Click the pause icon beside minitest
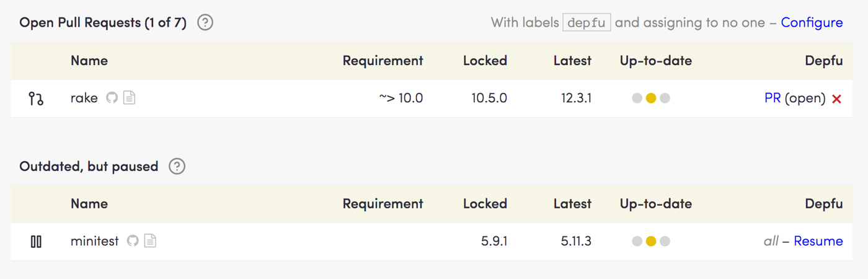868x279 pixels. [36, 242]
